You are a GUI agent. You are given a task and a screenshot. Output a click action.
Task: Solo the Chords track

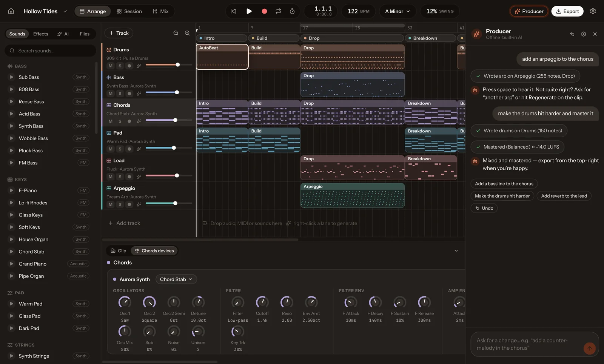point(120,121)
